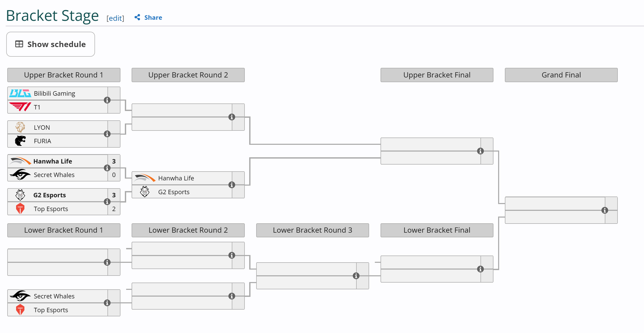Image resolution: width=644 pixels, height=333 pixels.
Task: Click the T1 team logo
Action: click(x=20, y=107)
